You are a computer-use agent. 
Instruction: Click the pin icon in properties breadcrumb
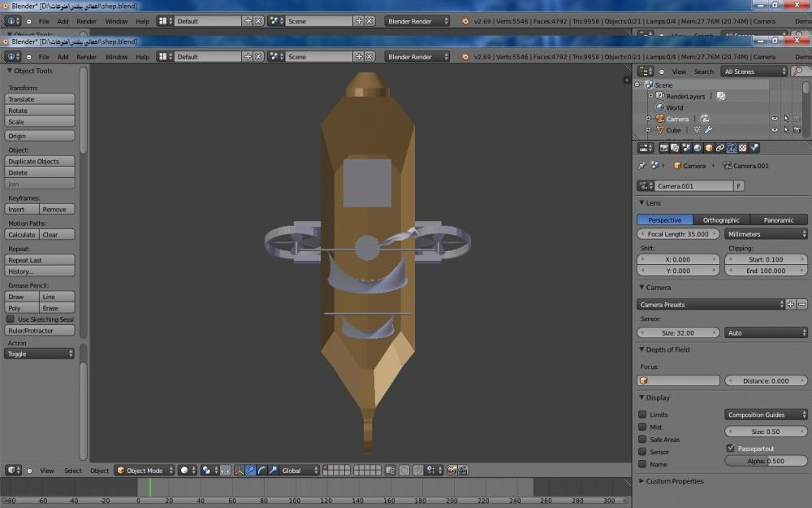[642, 165]
